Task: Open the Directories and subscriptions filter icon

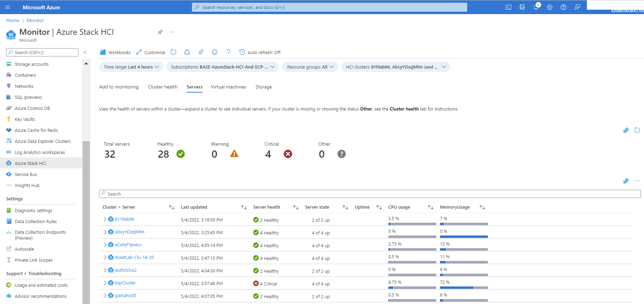Action: (x=522, y=7)
